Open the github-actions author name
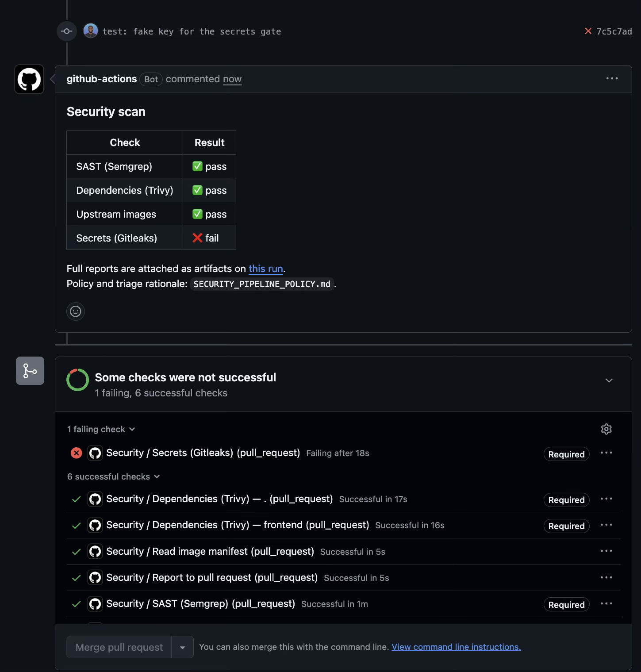641x672 pixels. point(102,79)
